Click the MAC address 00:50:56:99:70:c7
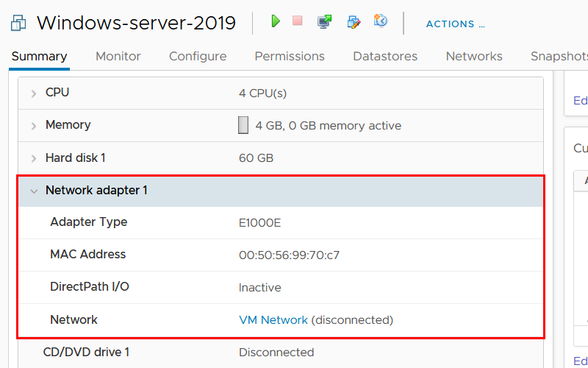The height and width of the screenshot is (368, 588). [289, 255]
